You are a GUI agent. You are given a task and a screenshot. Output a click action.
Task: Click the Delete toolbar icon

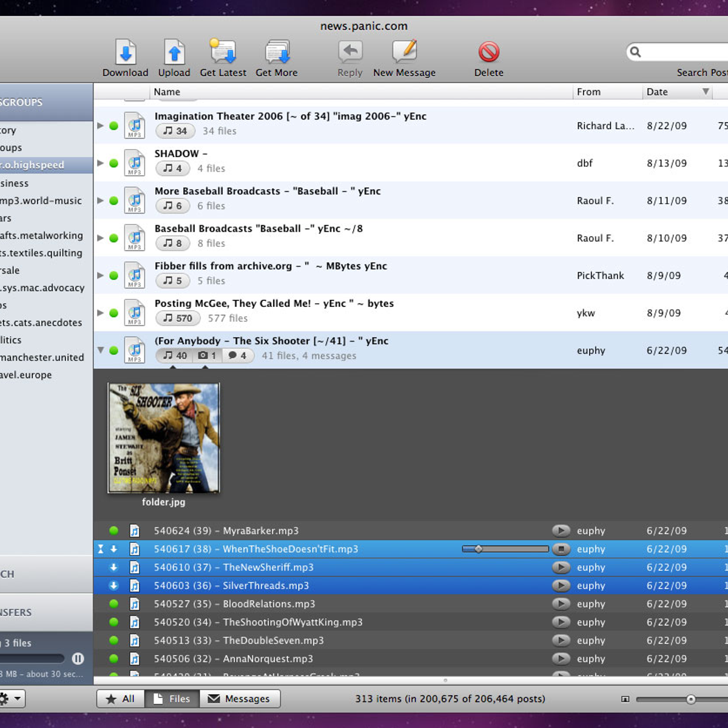tap(488, 53)
